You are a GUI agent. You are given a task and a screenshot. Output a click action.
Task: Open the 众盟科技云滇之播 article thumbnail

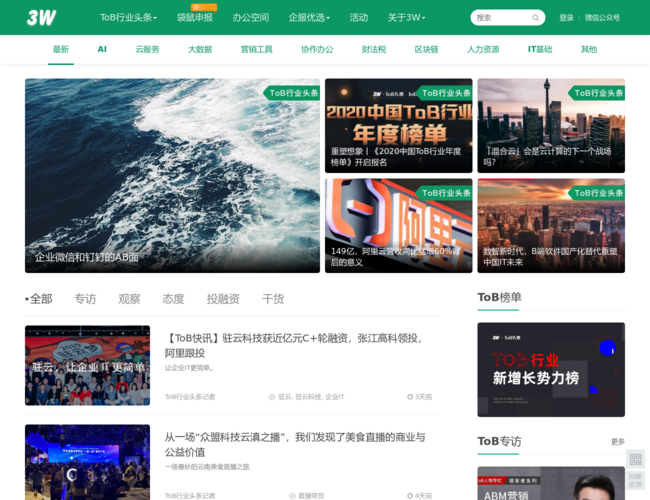(87, 462)
